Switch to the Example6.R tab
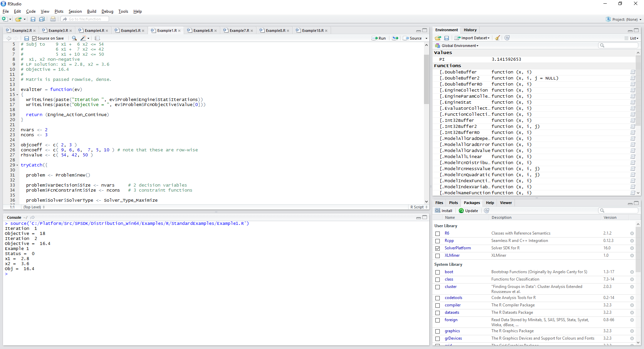 point(203,31)
